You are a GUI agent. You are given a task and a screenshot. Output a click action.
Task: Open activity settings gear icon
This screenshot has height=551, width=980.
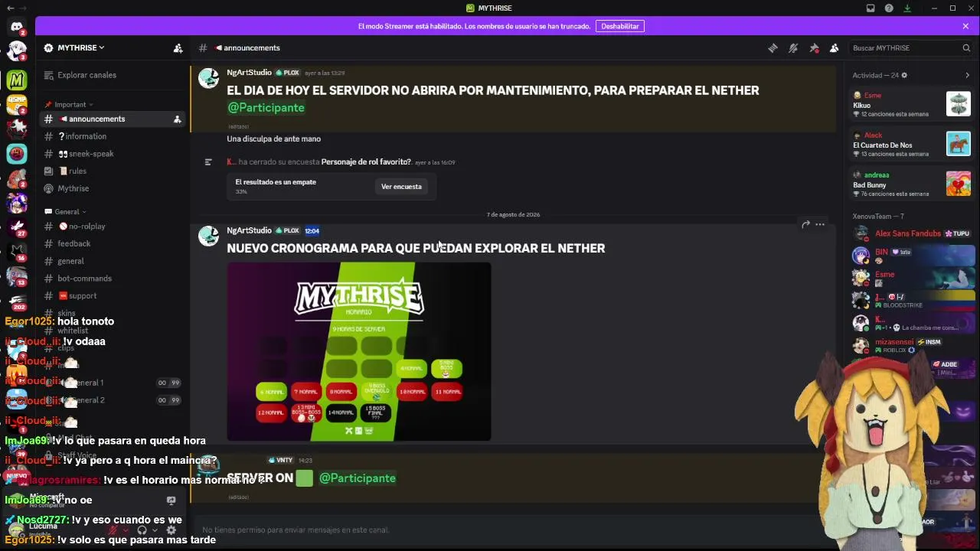904,76
